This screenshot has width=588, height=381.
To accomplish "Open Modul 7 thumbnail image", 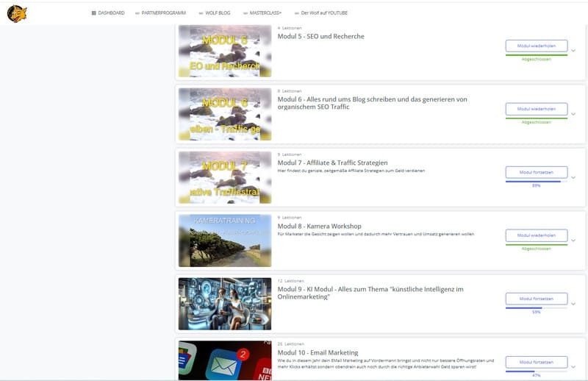I will pos(225,177).
